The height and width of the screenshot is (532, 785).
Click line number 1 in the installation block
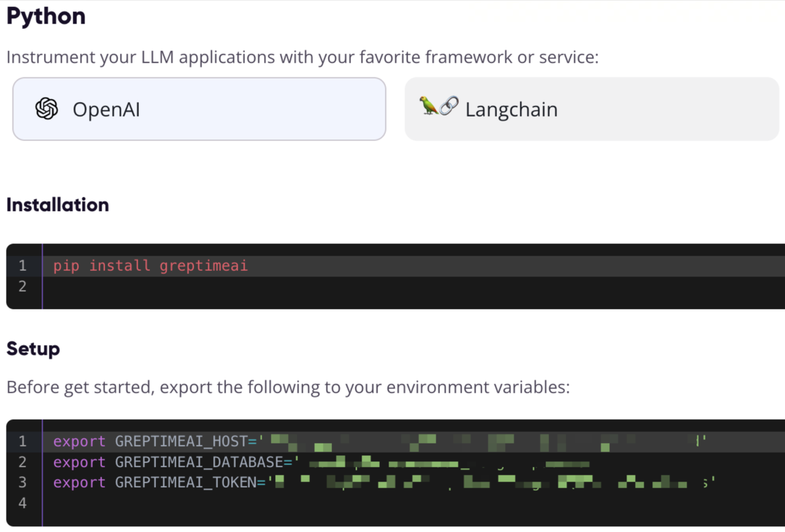23,265
